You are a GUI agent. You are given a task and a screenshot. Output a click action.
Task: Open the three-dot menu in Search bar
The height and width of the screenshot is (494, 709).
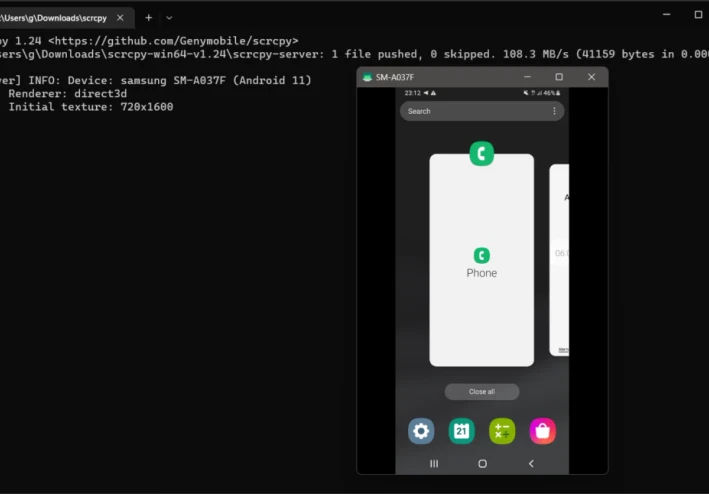[x=554, y=111]
